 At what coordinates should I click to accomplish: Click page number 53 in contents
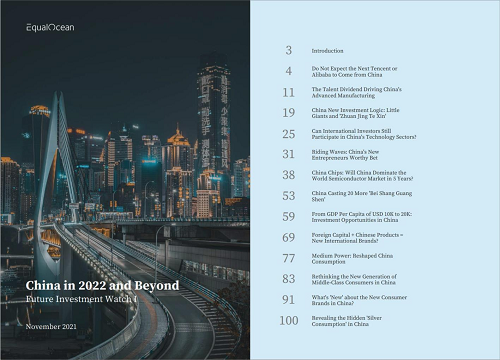pos(289,196)
